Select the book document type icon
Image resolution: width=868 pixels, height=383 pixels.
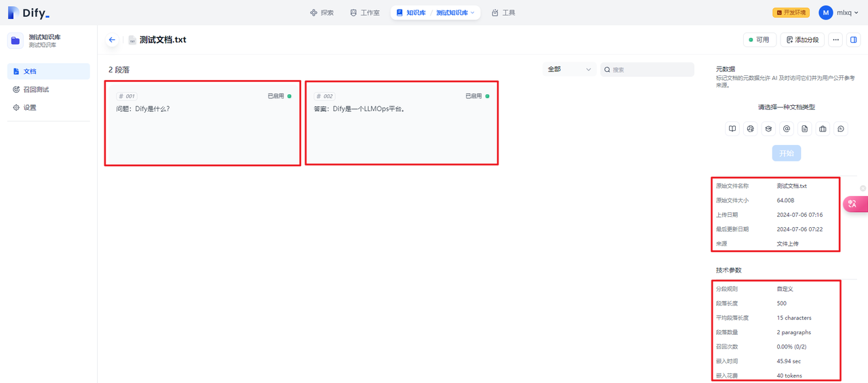point(732,129)
